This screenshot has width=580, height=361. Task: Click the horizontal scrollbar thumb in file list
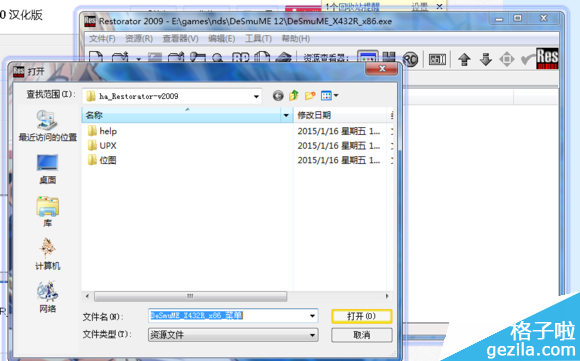pyautogui.click(x=190, y=296)
